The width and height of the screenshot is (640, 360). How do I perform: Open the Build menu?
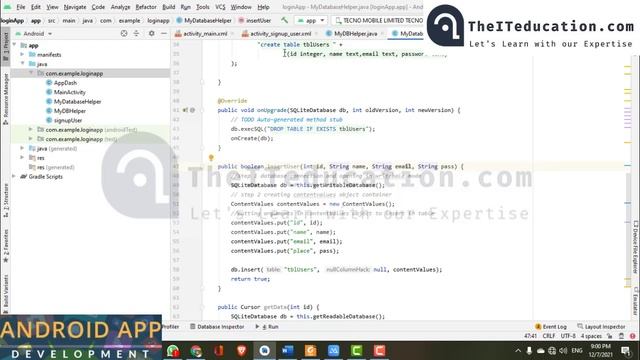pyautogui.click(x=169, y=7)
